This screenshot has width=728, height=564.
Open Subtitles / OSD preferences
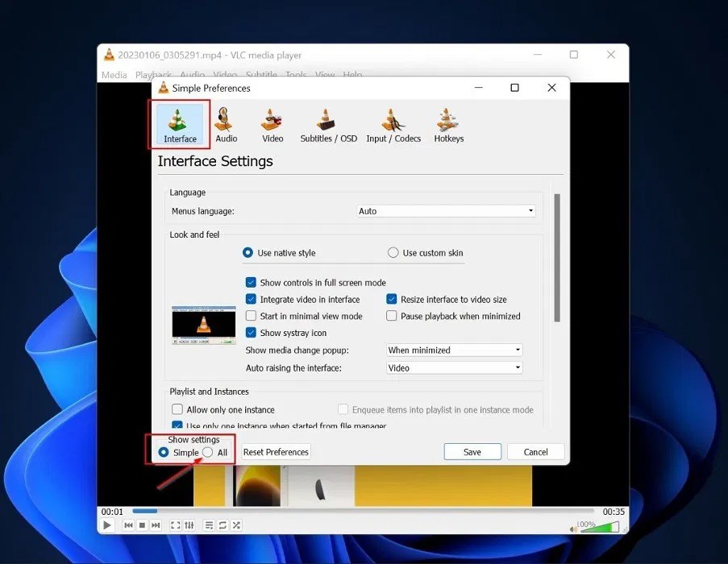327,125
